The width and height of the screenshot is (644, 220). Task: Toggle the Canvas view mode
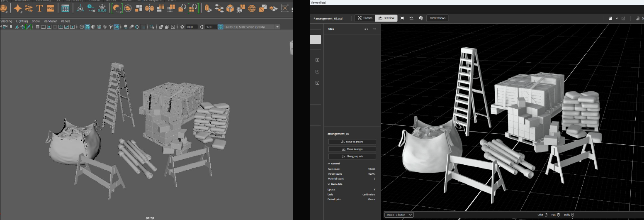pos(365,18)
